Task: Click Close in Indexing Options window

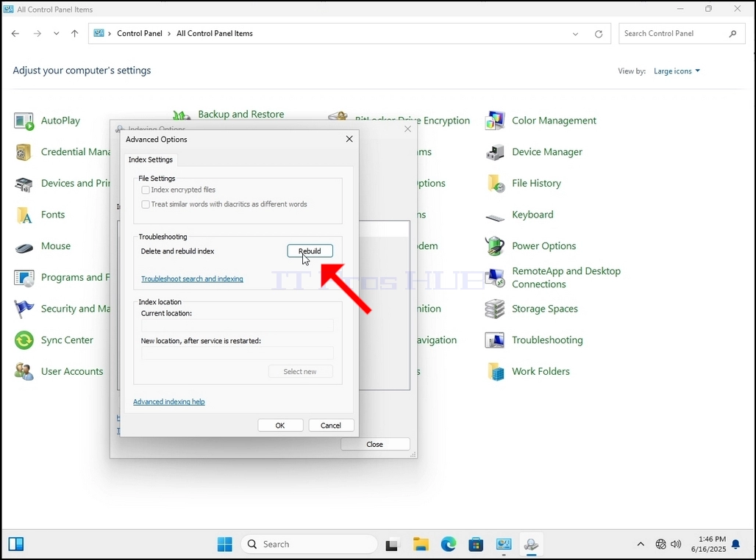Action: 374,445
